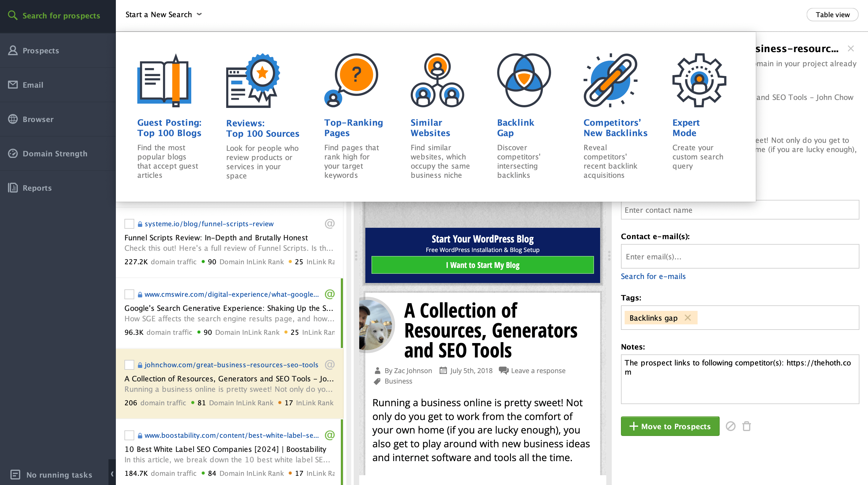This screenshot has width=868, height=485.
Task: Click the Enter contact name field
Action: (740, 210)
